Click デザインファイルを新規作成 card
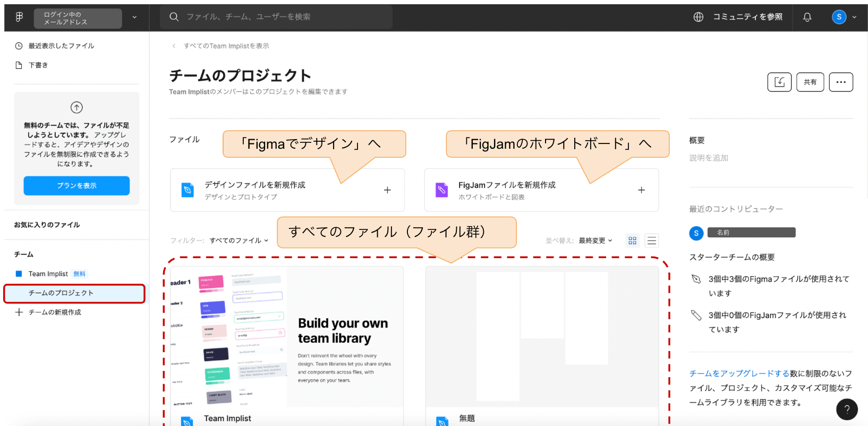This screenshot has width=868, height=426. point(287,190)
